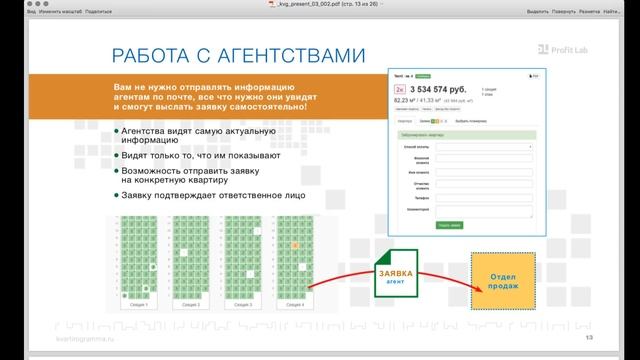Click the green status badge beside the apartment header
This screenshot has height=360, width=640.
423,76
